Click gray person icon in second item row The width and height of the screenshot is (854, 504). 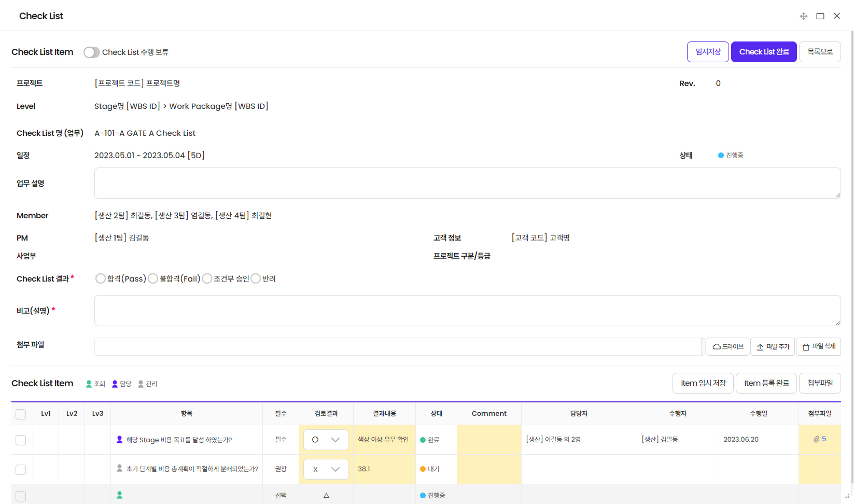coord(120,468)
